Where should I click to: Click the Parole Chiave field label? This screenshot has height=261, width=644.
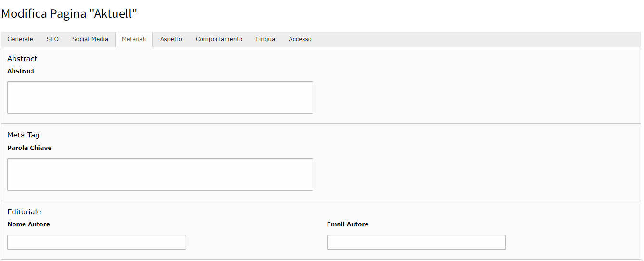tap(29, 148)
